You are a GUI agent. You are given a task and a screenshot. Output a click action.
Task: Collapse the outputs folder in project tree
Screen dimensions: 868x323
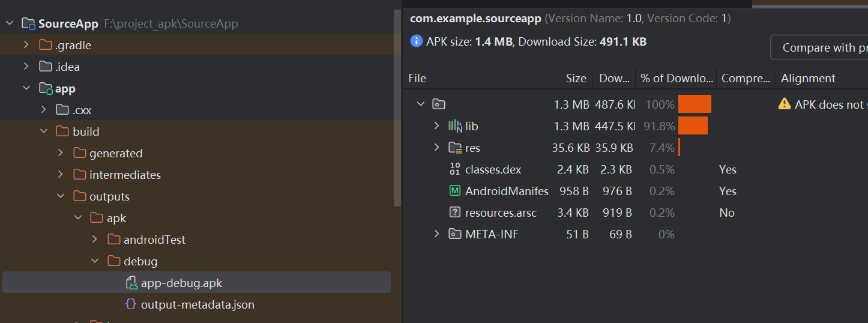pyautogui.click(x=61, y=196)
